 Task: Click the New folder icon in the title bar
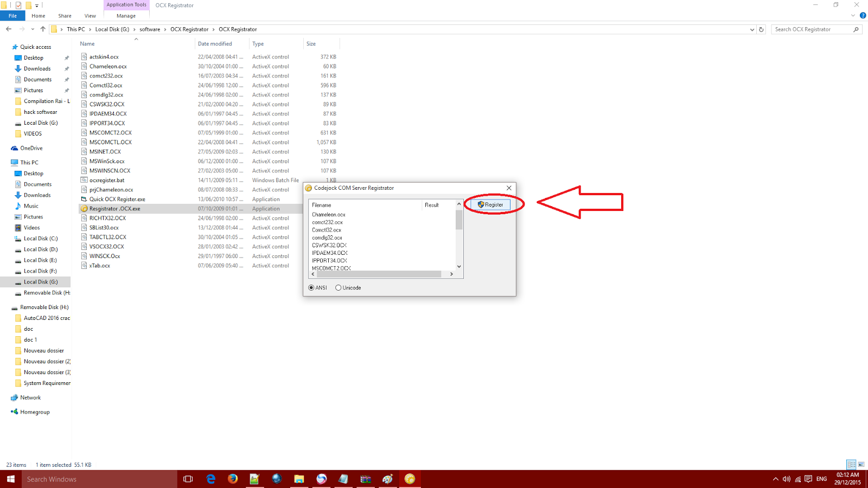28,5
